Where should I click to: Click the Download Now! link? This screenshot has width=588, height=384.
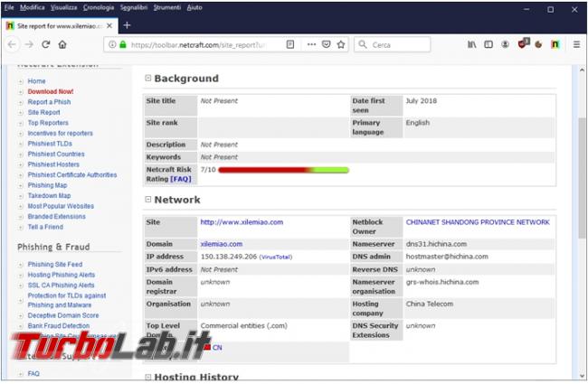coord(51,91)
